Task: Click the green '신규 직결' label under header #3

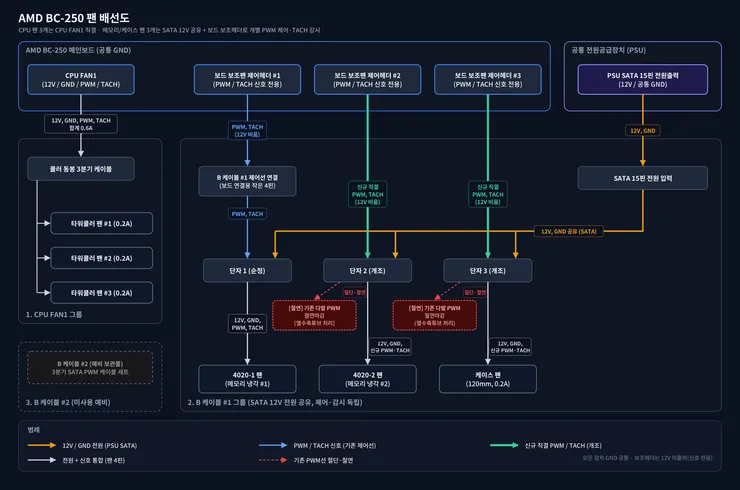Action: tap(488, 194)
